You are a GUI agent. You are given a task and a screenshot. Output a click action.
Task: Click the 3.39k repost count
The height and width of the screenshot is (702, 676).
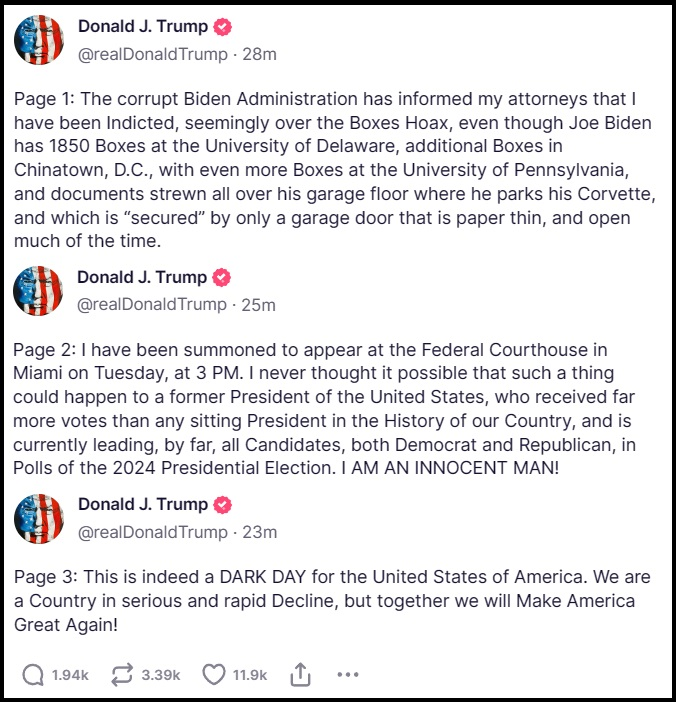tap(160, 675)
